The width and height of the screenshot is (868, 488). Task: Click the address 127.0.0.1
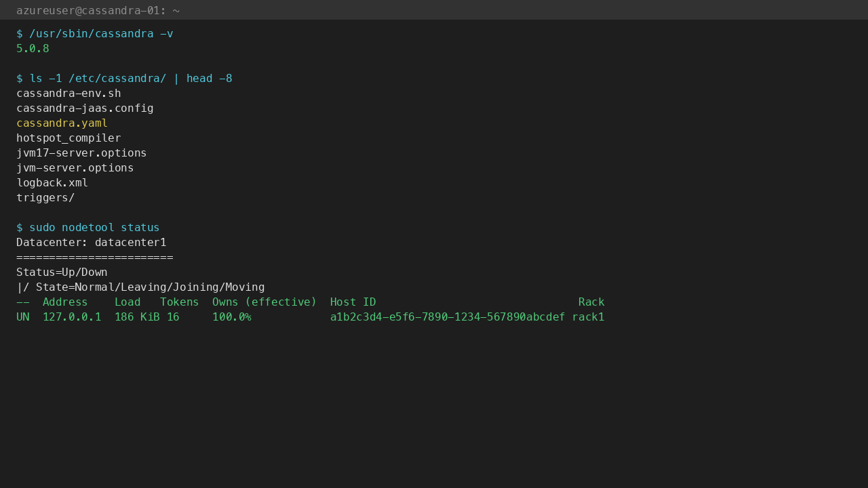(x=72, y=317)
